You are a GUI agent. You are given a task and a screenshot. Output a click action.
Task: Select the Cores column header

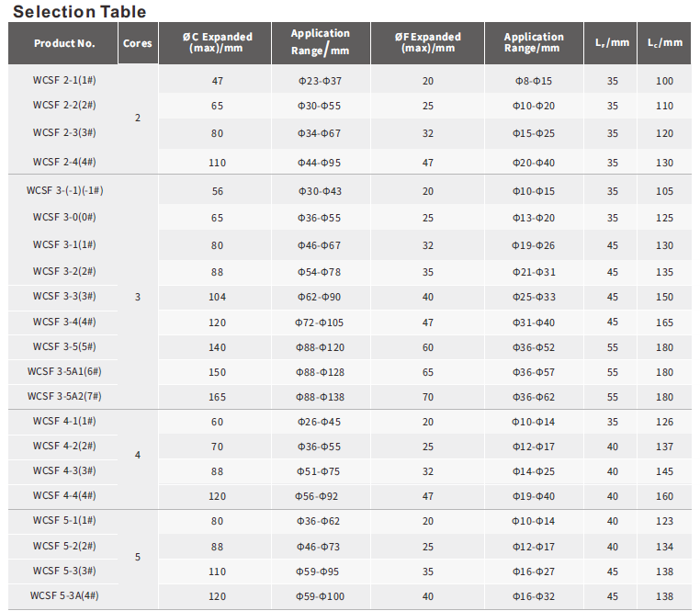[138, 43]
